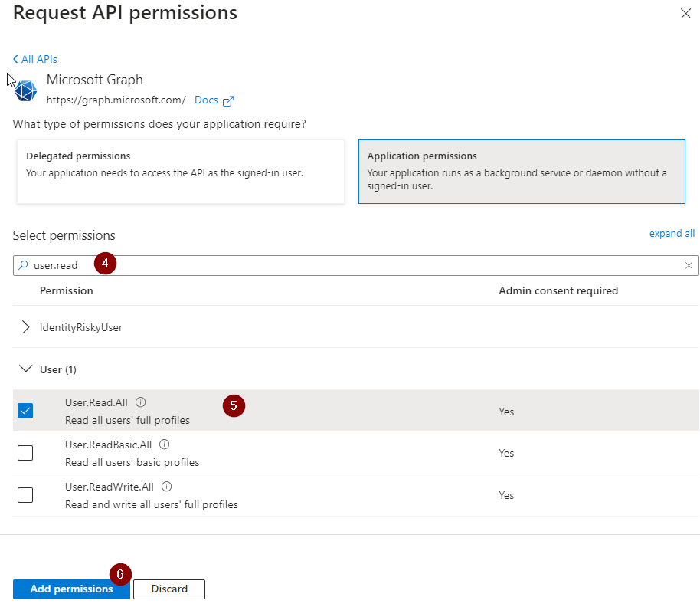Click the search magnifier icon
Image resolution: width=700 pixels, height=607 pixels.
click(23, 265)
